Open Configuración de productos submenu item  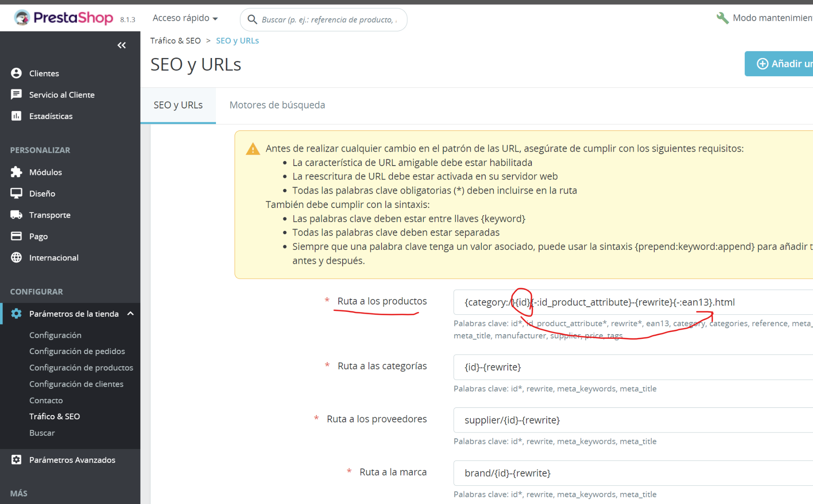point(81,368)
